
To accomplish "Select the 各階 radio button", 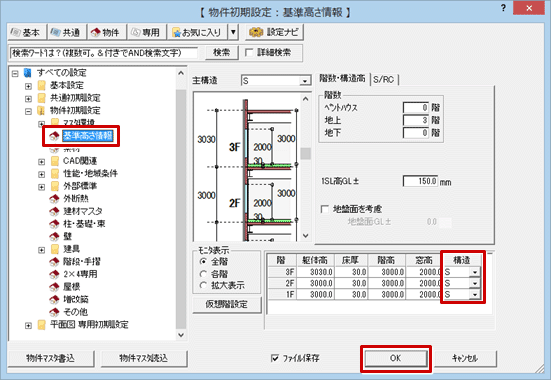I will click(203, 274).
